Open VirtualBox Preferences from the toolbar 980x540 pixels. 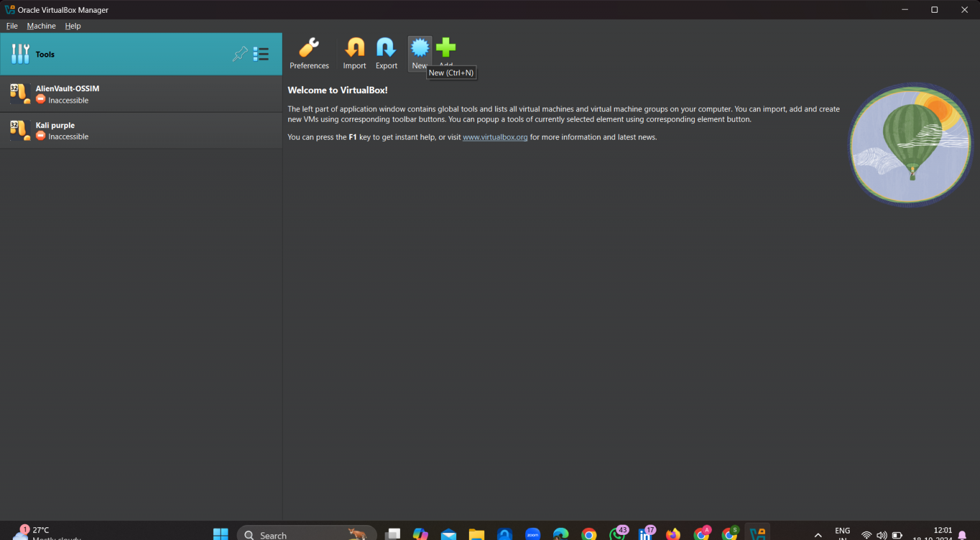309,54
